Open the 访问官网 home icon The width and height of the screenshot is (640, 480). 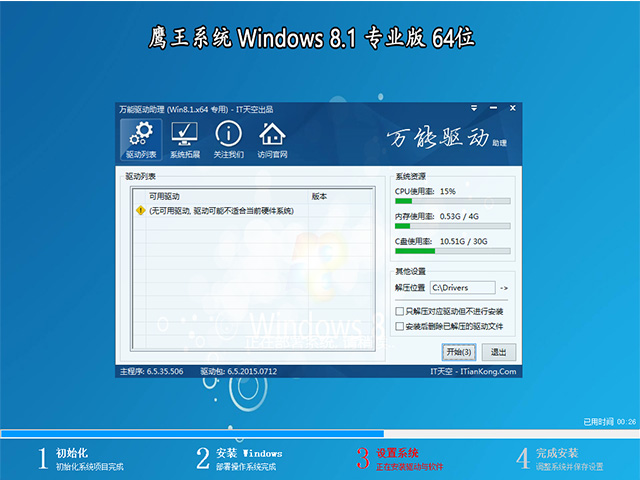[272, 140]
